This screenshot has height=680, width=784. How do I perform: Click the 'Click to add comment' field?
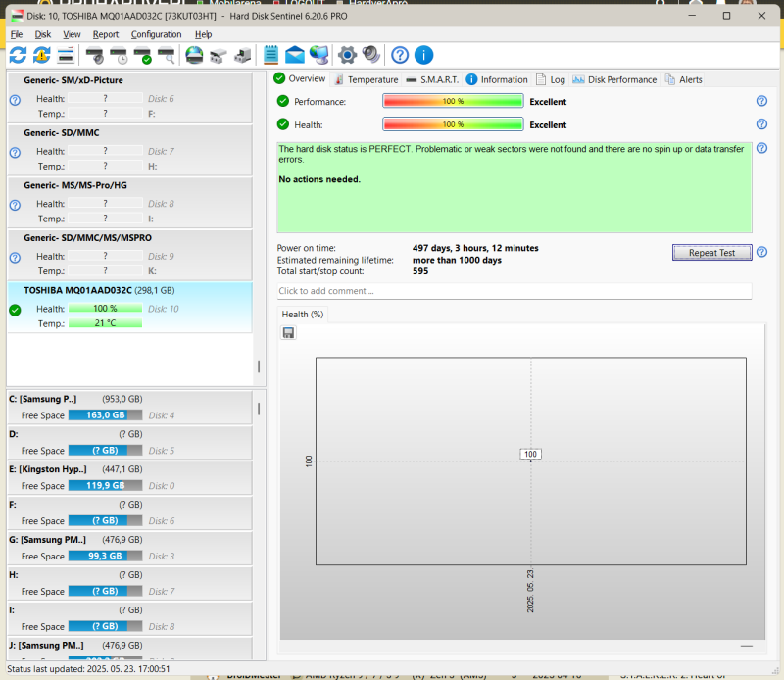(514, 291)
